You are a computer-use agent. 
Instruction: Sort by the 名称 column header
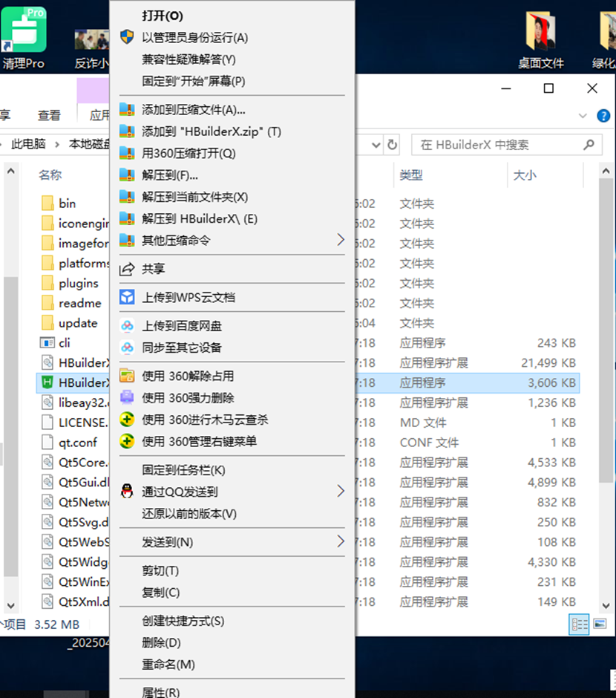click(50, 175)
